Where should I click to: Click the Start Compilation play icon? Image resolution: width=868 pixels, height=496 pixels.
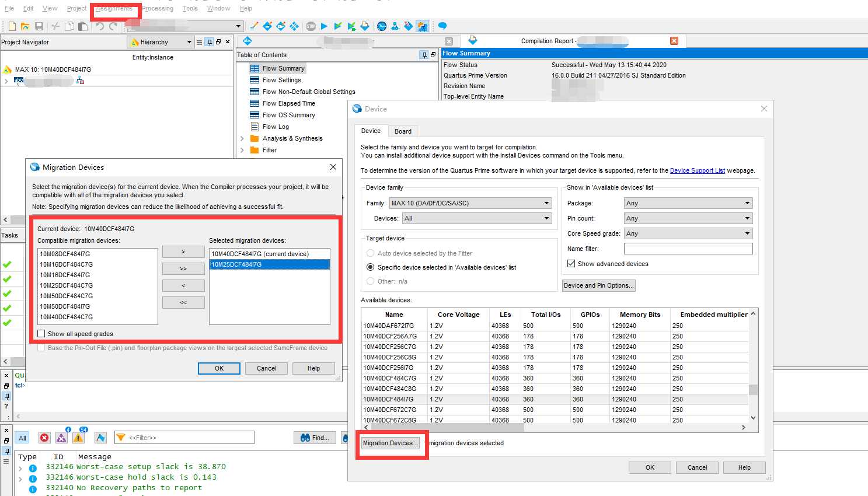pos(325,26)
